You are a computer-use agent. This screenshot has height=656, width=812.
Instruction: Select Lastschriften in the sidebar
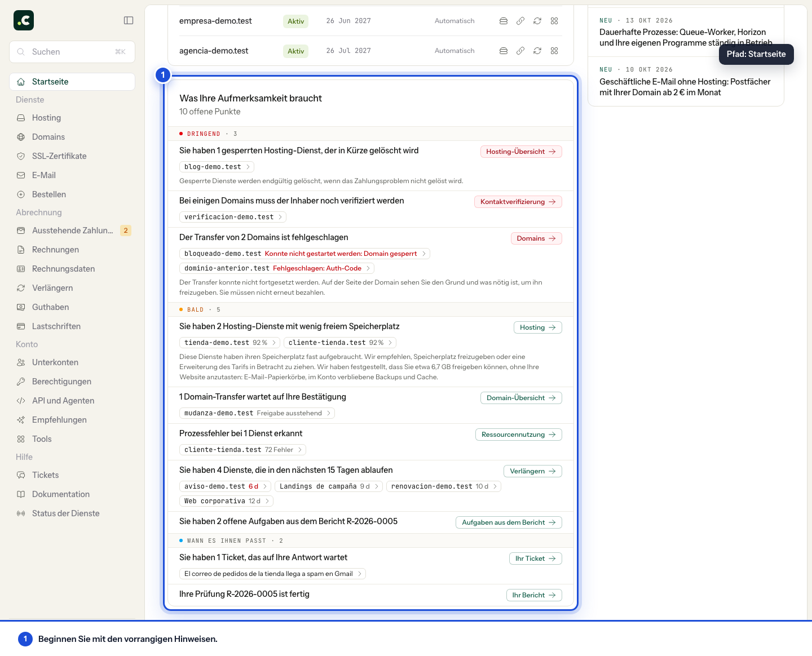(72, 326)
